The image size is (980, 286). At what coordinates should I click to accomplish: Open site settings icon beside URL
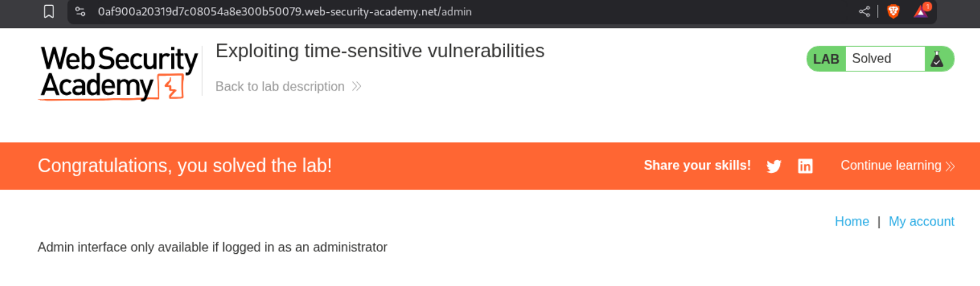pos(80,12)
